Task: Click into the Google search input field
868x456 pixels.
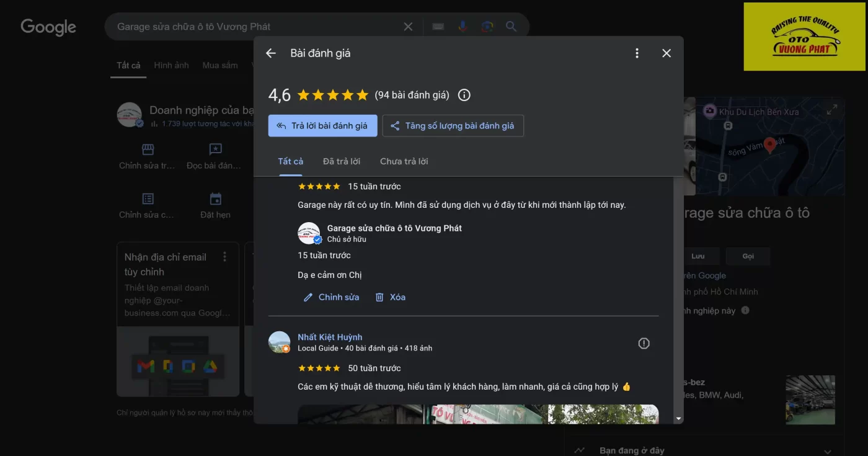Action: coord(255,27)
